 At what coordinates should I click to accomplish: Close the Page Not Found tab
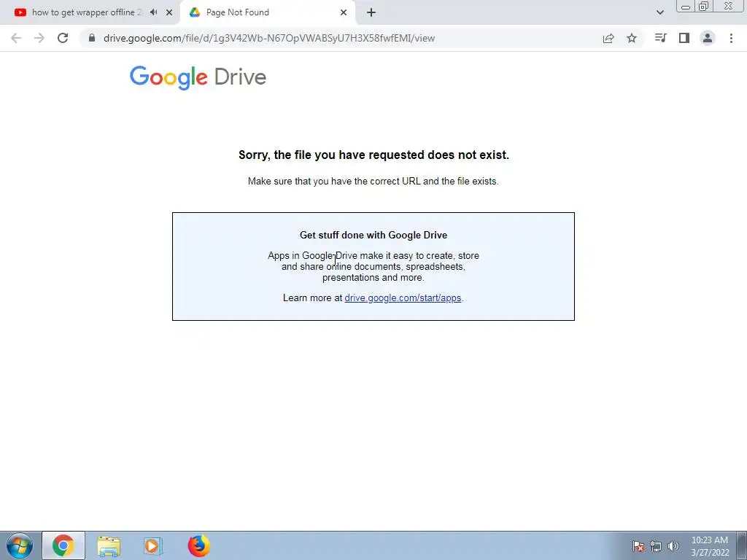pos(344,12)
